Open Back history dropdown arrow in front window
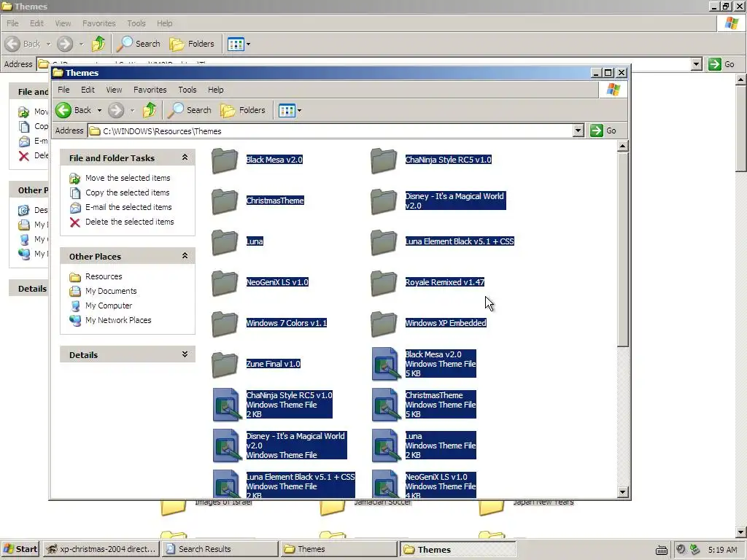This screenshot has width=747, height=560. coord(99,111)
